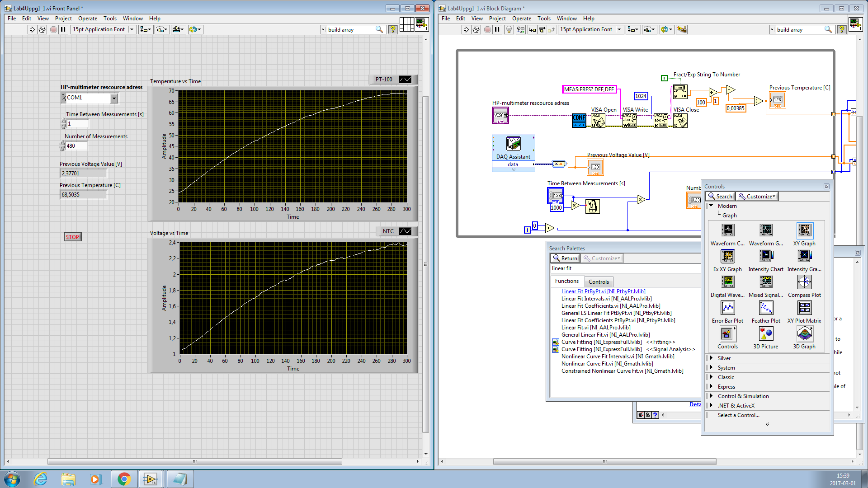
Task: Select XY Graph in Controls palette
Action: [x=804, y=231]
